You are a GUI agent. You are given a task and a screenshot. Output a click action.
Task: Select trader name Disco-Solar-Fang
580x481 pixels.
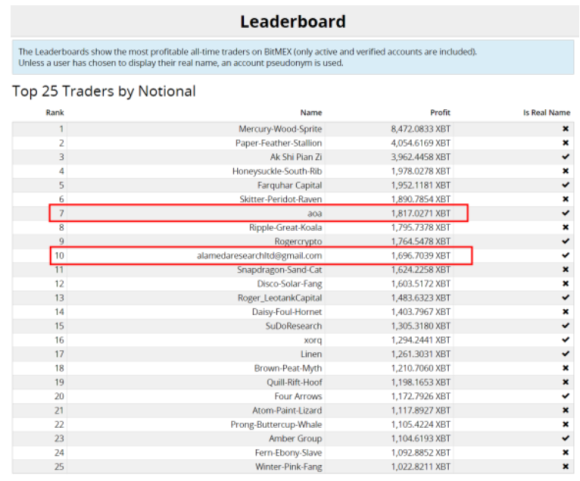[290, 284]
